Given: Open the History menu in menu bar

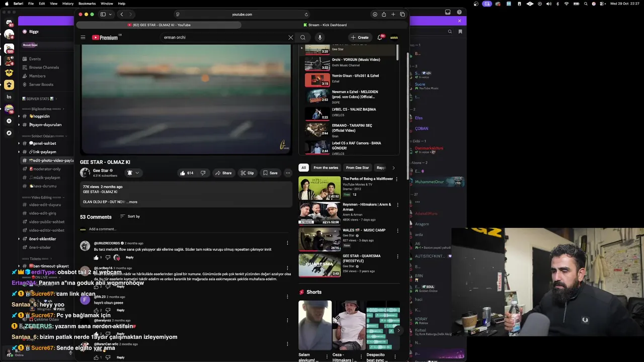Looking at the screenshot, I should (68, 4).
